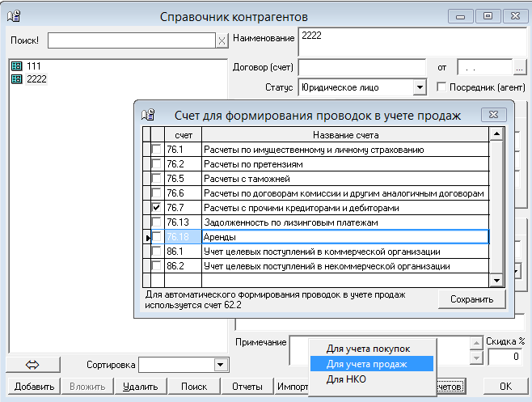
Task: Clear the search field with the X button
Action: coord(222,40)
